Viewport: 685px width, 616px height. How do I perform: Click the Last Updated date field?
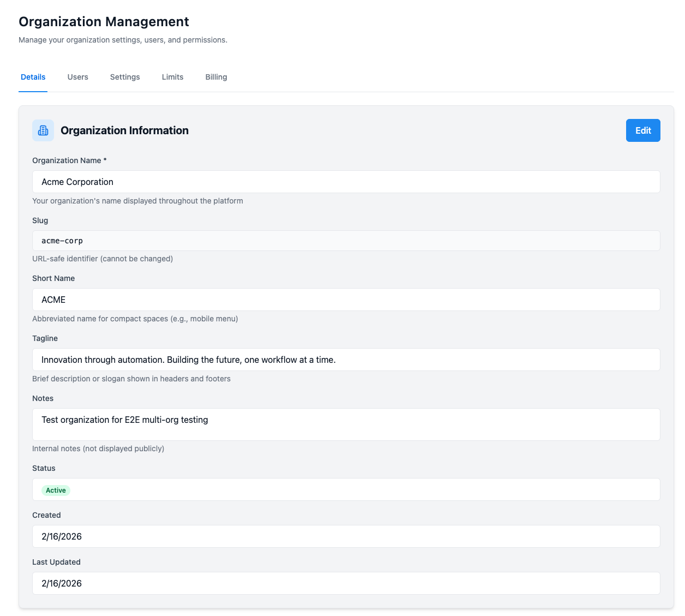(x=346, y=583)
